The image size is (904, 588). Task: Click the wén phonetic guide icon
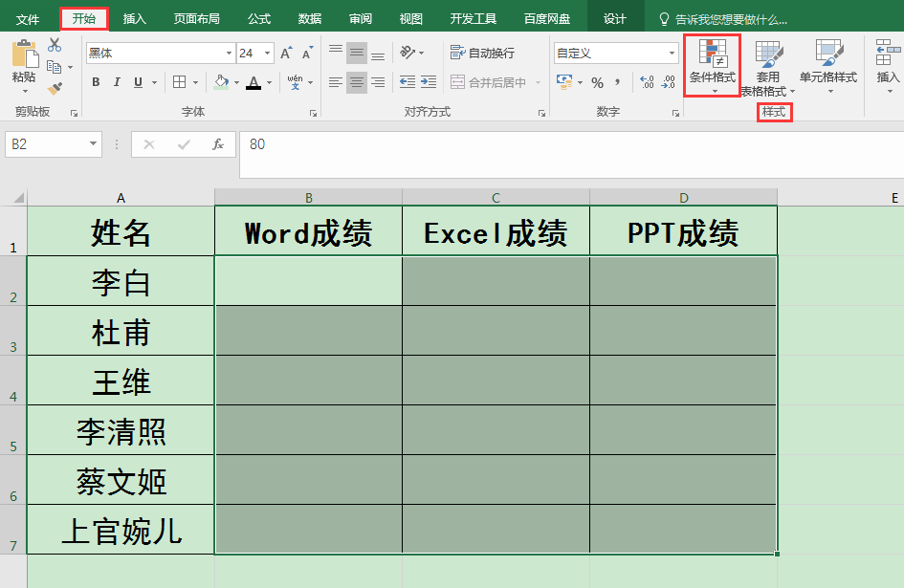(296, 82)
